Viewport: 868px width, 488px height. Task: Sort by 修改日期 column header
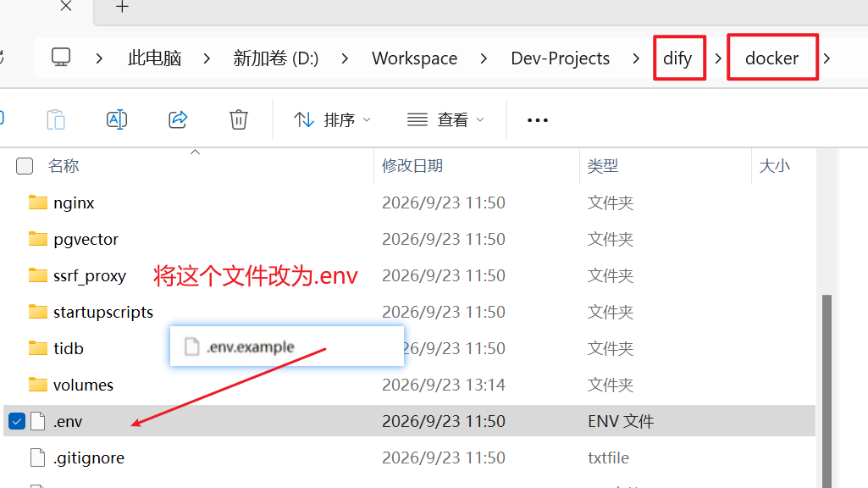point(412,165)
